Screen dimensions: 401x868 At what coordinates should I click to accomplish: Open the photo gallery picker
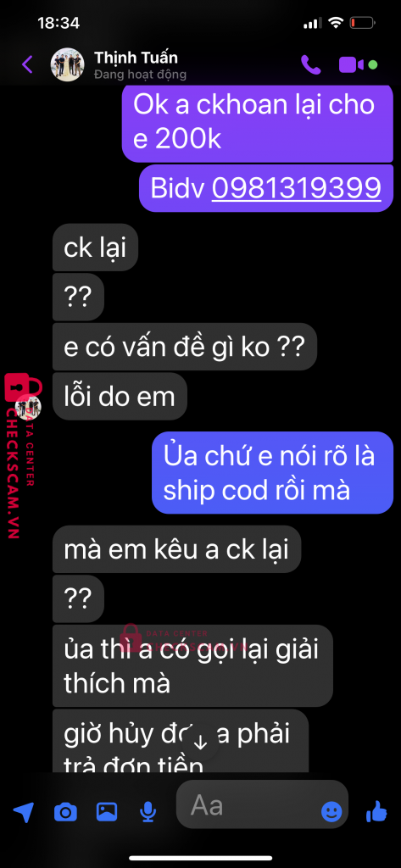click(106, 811)
